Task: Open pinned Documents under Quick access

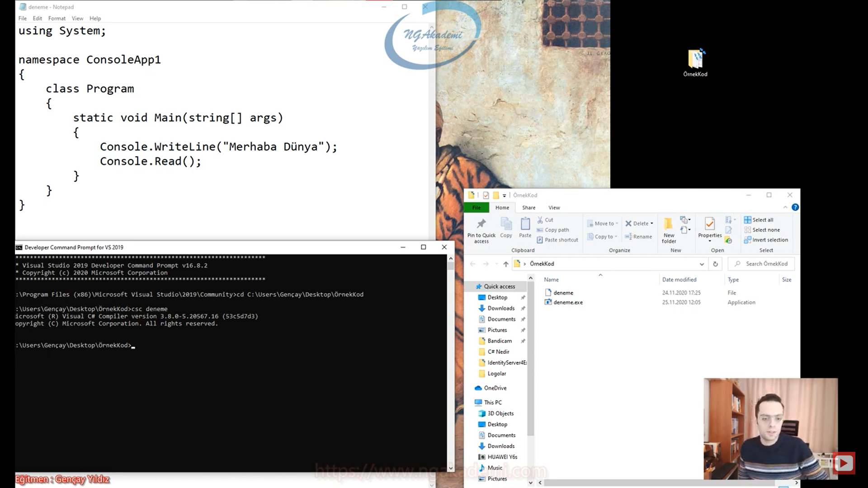Action: click(x=501, y=319)
